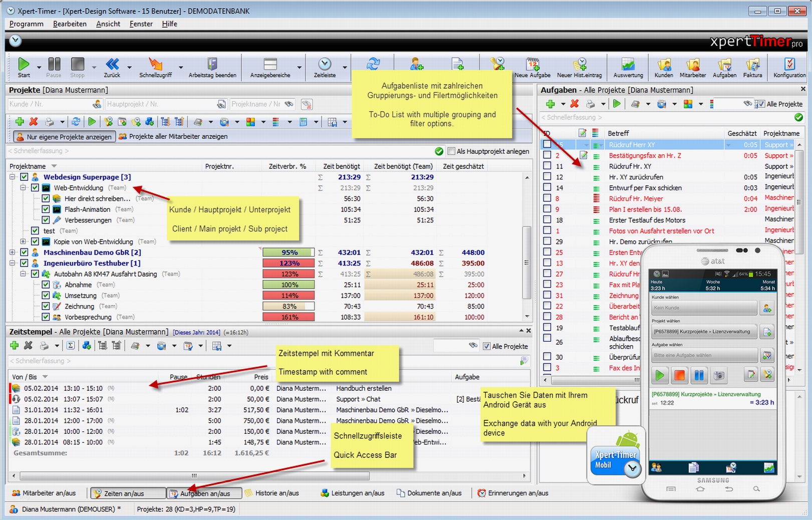The width and height of the screenshot is (812, 520).
Task: Toggle the Aufgaben an/aus button in status bar
Action: 204,493
